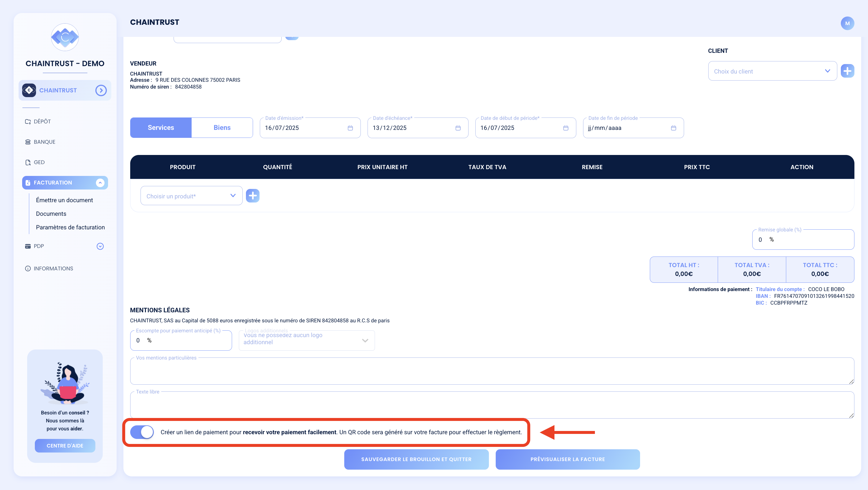Click Sauvegarder le brouillon et quitter
The image size is (868, 490).
pyautogui.click(x=416, y=459)
